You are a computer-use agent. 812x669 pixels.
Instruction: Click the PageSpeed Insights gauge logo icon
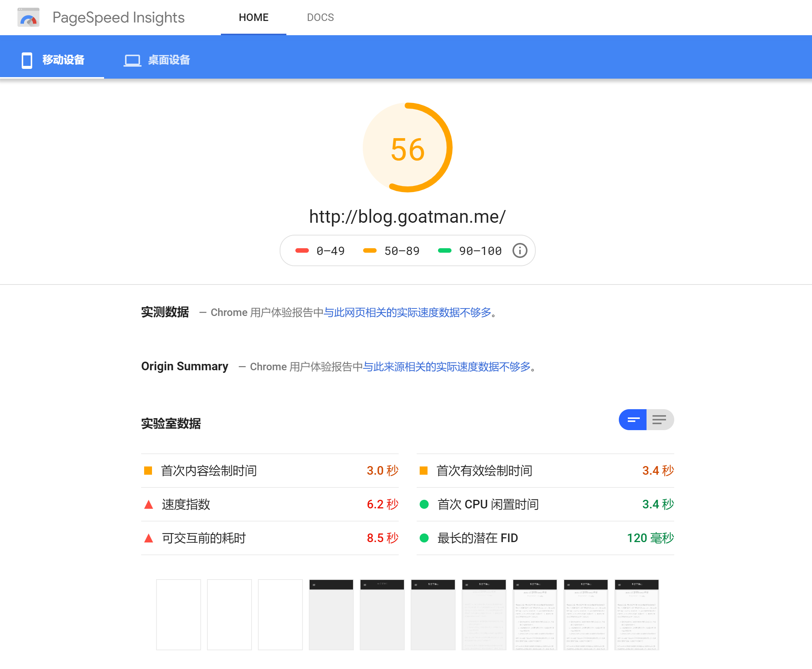click(x=28, y=17)
